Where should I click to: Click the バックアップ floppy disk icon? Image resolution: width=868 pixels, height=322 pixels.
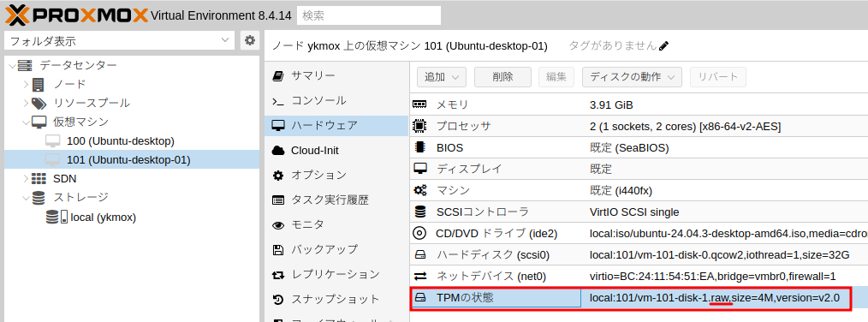tap(278, 250)
